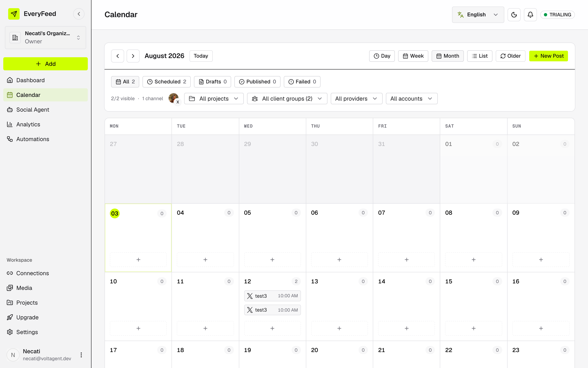588x368 pixels.
Task: Open All accounts dropdown
Action: [x=412, y=99]
